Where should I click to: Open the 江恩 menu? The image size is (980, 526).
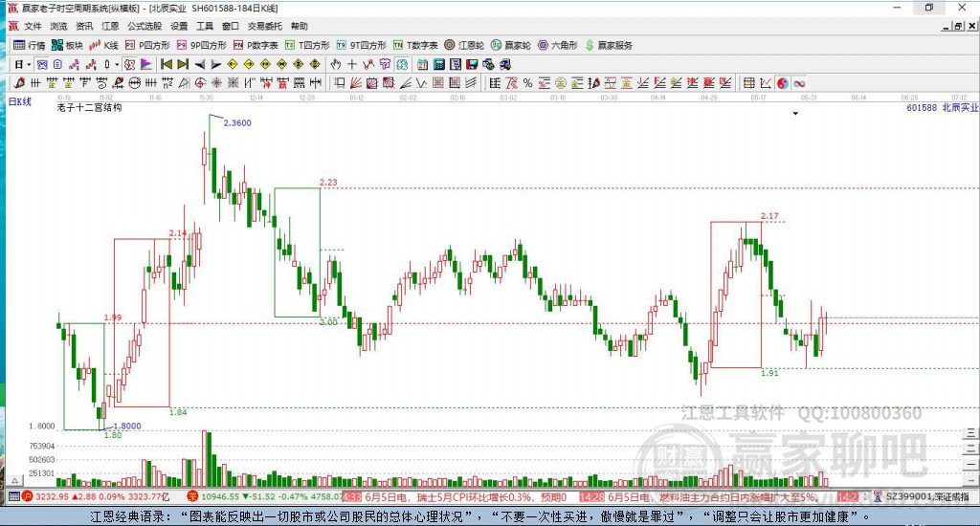tap(110, 26)
